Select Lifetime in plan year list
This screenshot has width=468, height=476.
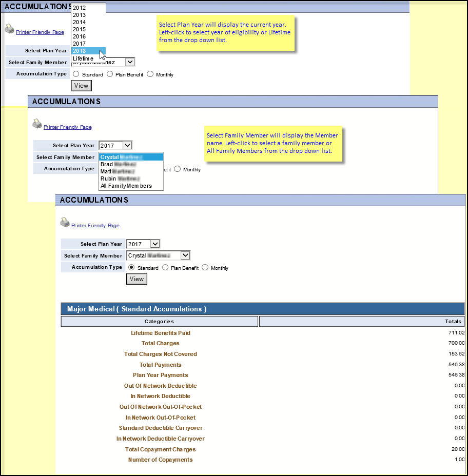(88, 58)
